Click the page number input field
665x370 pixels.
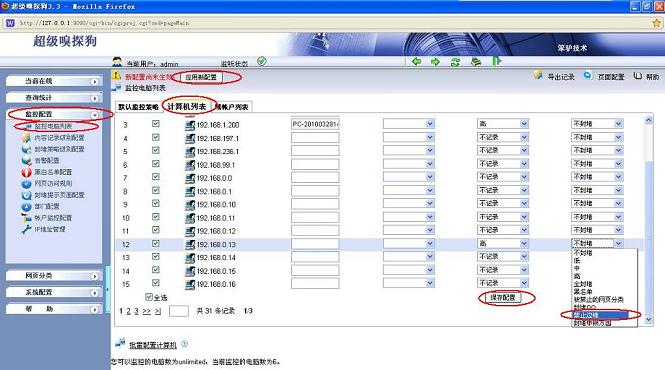coord(179,311)
